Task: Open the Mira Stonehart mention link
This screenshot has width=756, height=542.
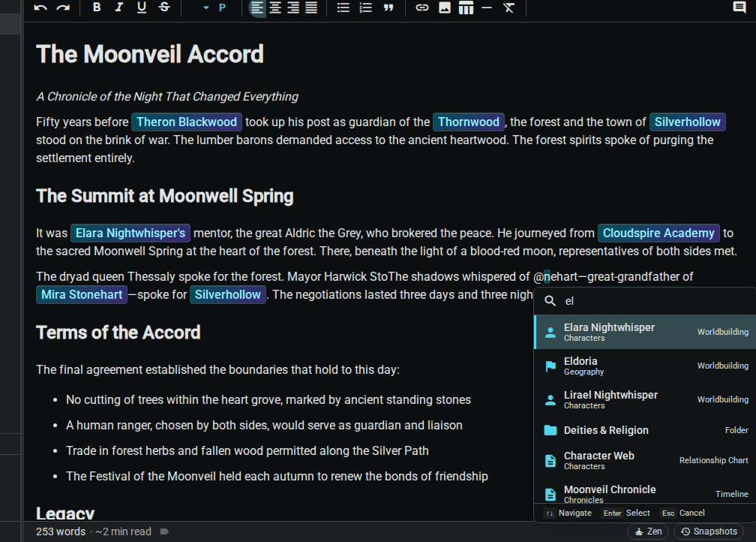Action: click(82, 295)
